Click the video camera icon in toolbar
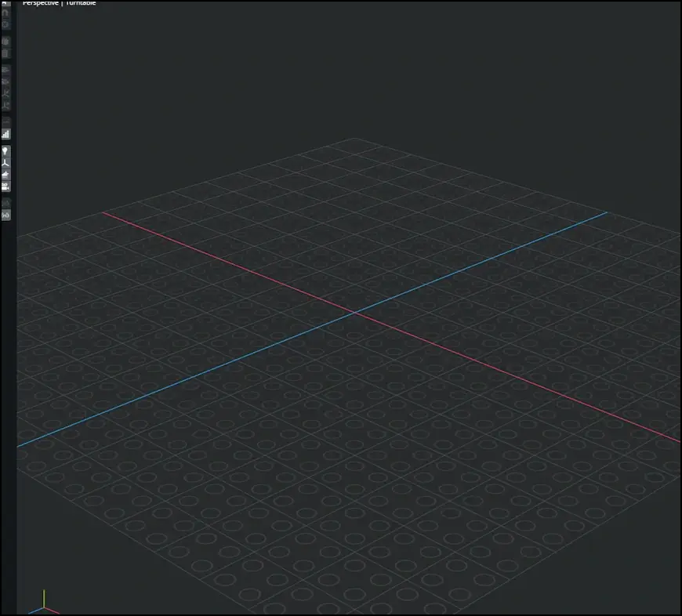682x616 pixels. tap(5, 187)
